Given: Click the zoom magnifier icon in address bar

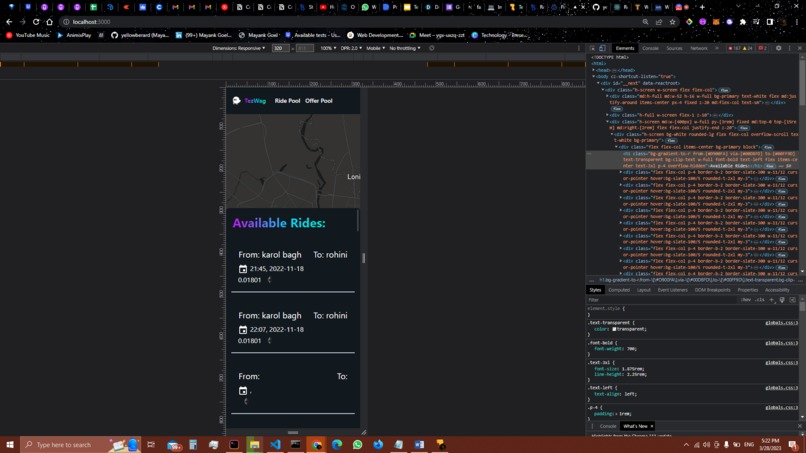Looking at the screenshot, I should [646, 22].
